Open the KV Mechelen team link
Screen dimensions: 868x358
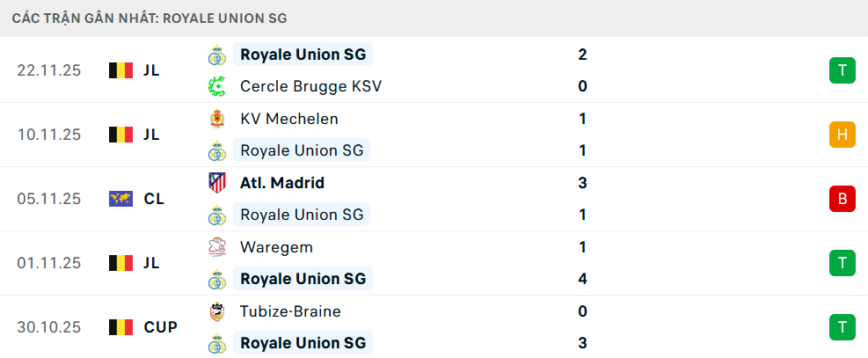[x=288, y=119]
